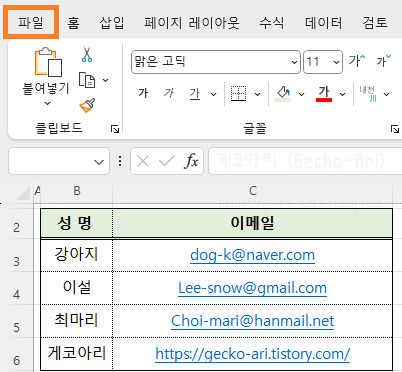402x372 pixels.
Task: Switch to the 홈 tab
Action: (73, 23)
